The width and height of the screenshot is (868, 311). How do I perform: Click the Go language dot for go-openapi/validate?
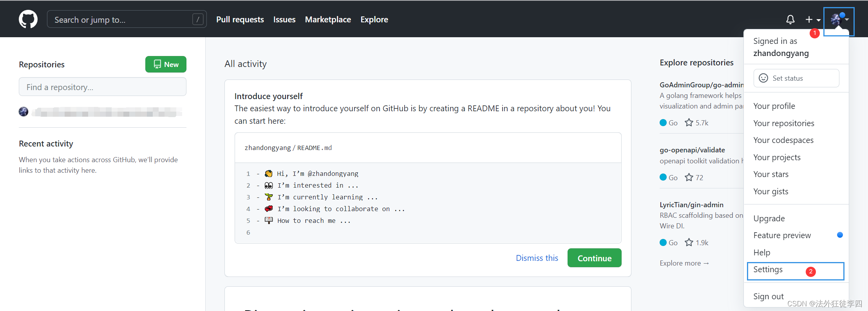tap(663, 177)
